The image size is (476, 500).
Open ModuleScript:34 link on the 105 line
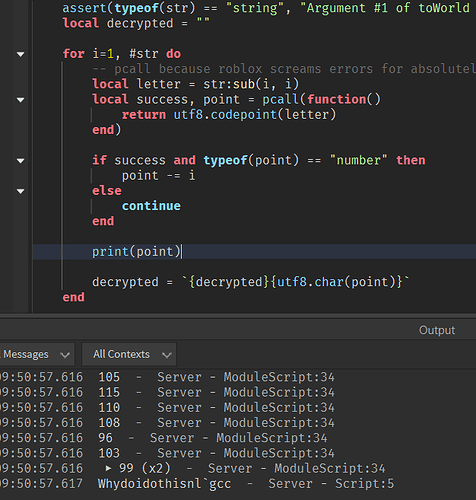tap(279, 377)
